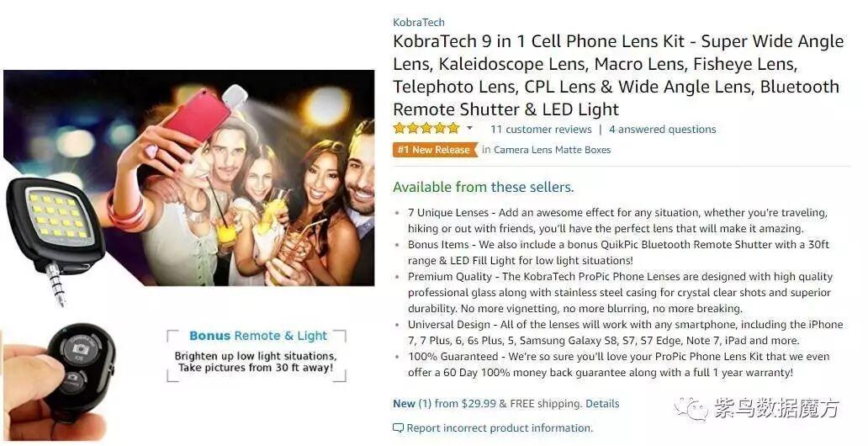Click Available from these sellers
868x446 pixels.
[x=483, y=187]
